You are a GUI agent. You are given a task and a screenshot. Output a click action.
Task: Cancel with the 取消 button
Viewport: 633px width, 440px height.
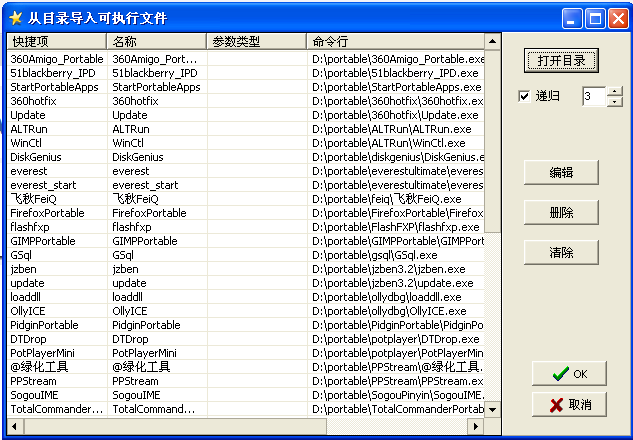point(569,404)
